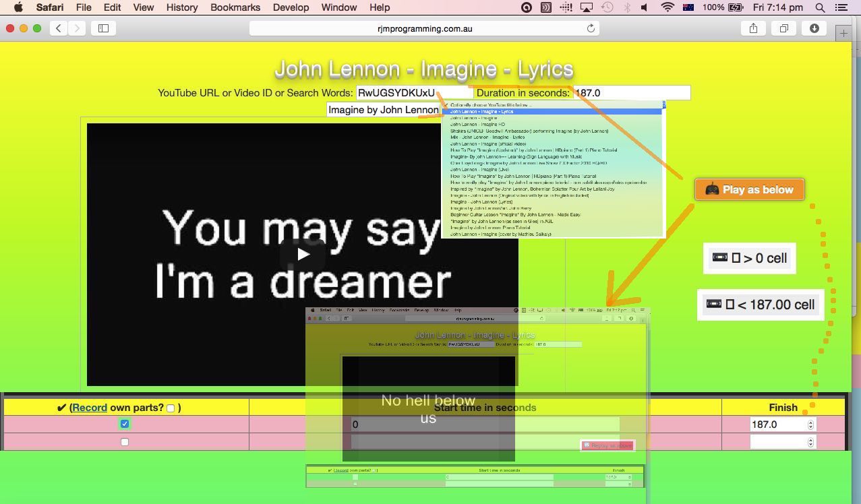
Task: Click first row Start time field showing 0
Action: tap(485, 424)
